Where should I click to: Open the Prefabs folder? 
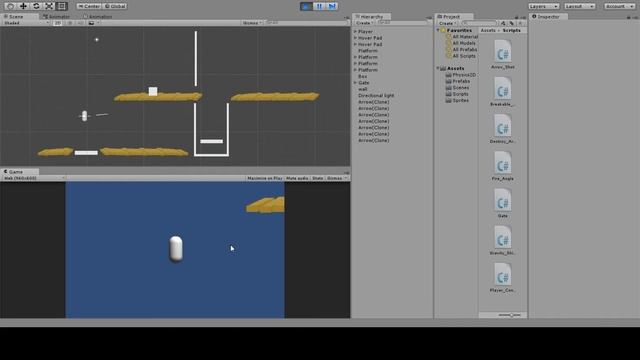458,81
